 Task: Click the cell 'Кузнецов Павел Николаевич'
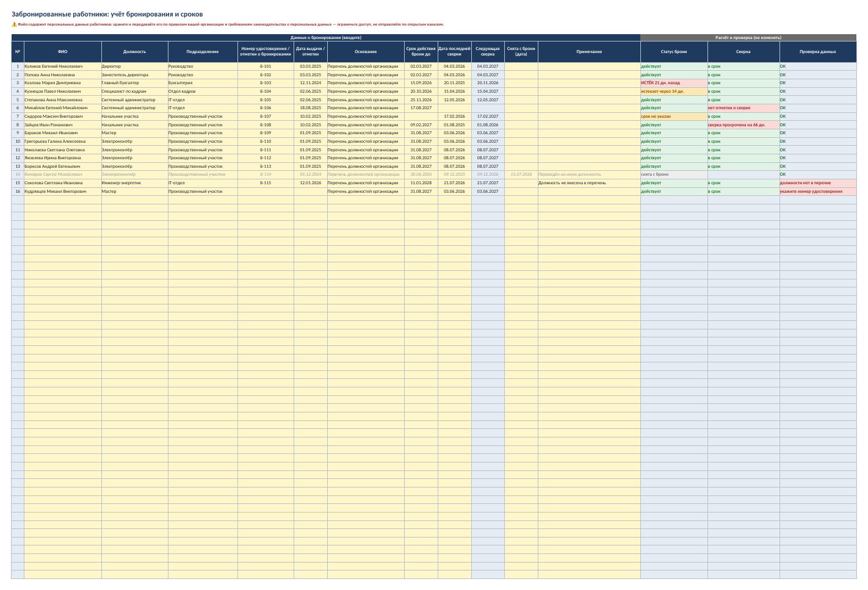point(63,92)
